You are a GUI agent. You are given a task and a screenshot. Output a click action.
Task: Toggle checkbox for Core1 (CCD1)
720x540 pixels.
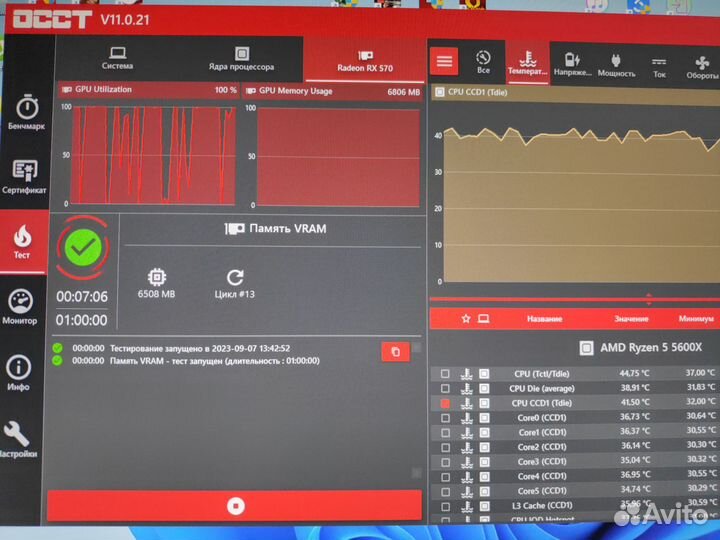click(x=445, y=433)
